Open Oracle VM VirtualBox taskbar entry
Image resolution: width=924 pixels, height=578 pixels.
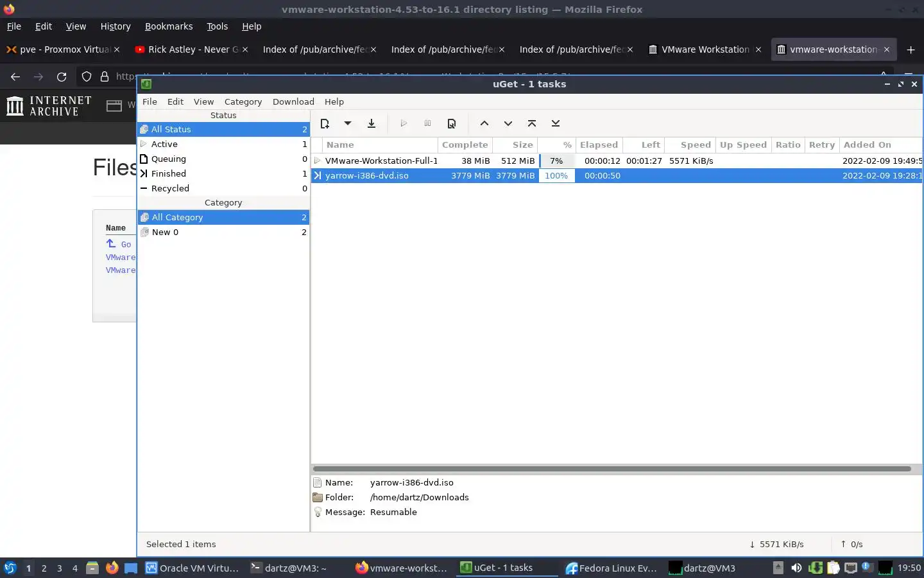click(193, 568)
